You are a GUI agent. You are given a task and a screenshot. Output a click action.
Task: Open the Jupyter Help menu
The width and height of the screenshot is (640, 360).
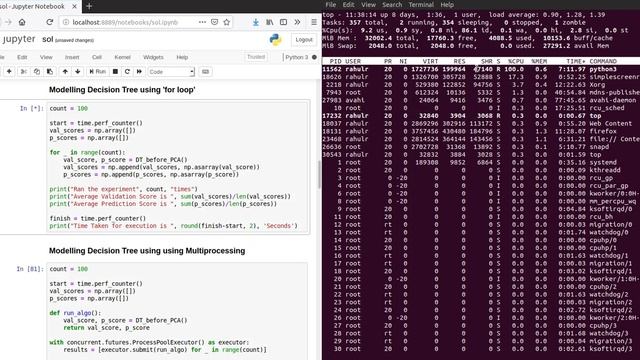click(x=182, y=57)
